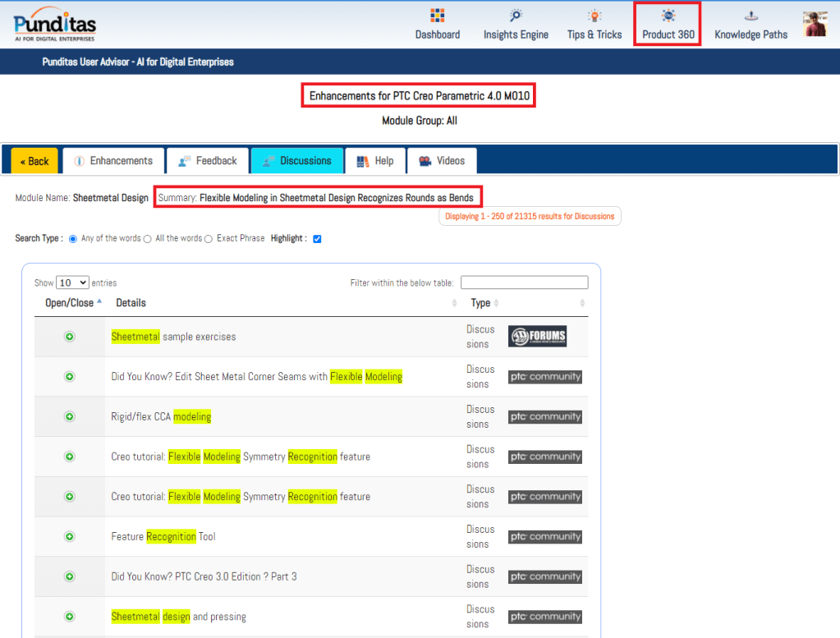Viewport: 840px width, 638px height.
Task: Switch to the Feedback tab
Action: [208, 161]
